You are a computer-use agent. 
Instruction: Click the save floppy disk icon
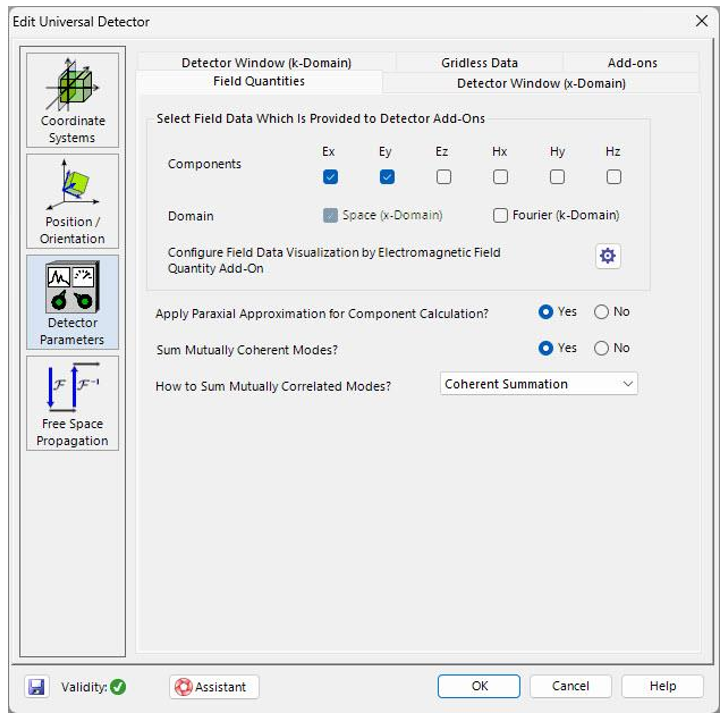coord(37,687)
